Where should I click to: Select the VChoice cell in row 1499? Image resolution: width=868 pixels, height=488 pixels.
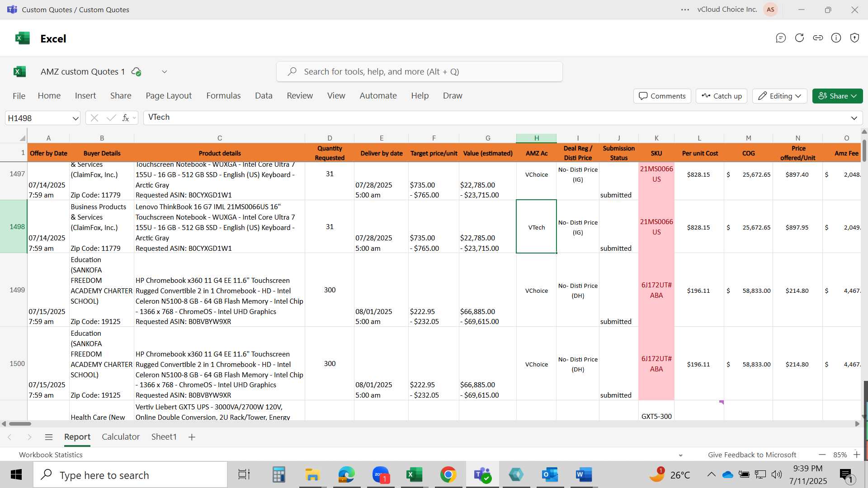tap(536, 290)
